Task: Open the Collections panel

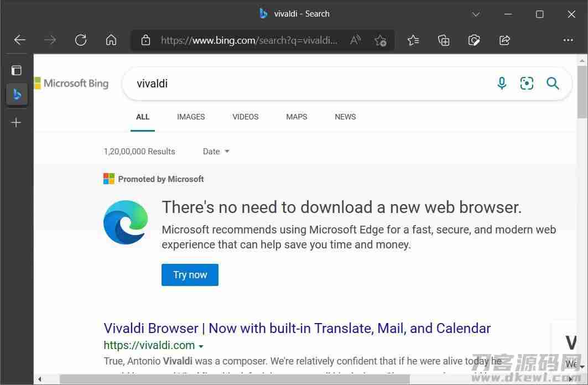Action: [x=444, y=40]
